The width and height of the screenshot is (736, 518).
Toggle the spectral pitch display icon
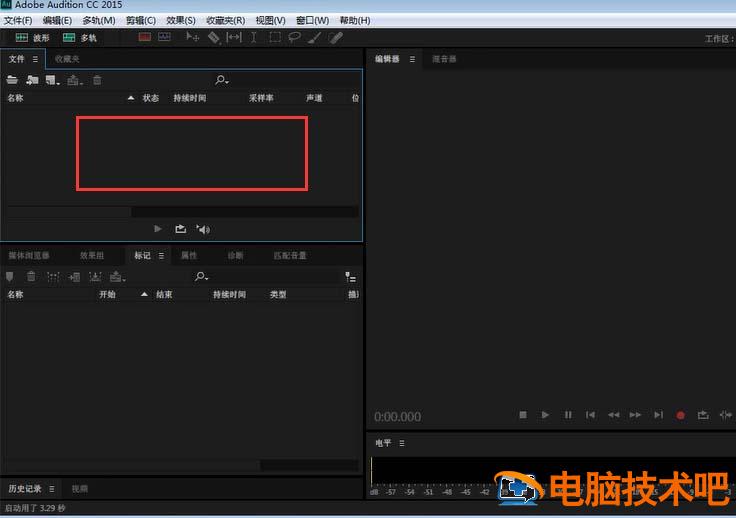click(164, 37)
